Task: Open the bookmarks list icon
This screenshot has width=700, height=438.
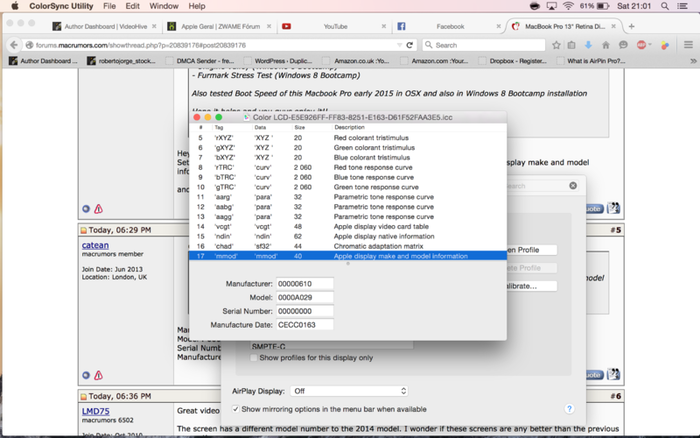Action: pyautogui.click(x=571, y=45)
